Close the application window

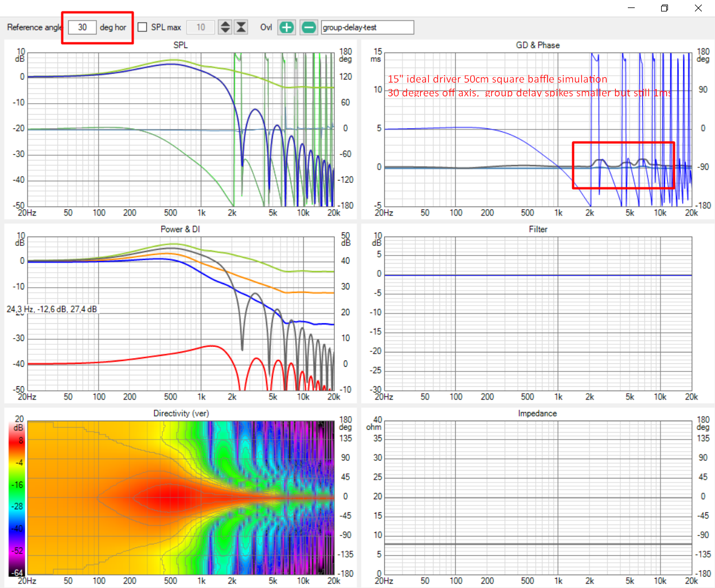(x=698, y=8)
